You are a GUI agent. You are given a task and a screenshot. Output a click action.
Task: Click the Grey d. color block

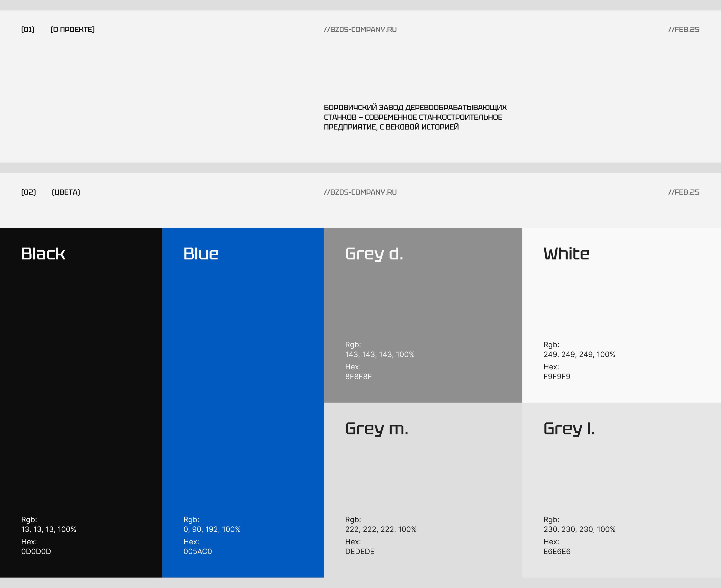[423, 305]
